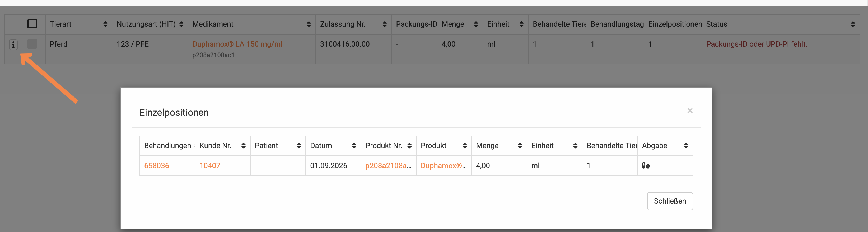Sort by Zulassung Nr. arrows
The image size is (868, 232).
384,24
